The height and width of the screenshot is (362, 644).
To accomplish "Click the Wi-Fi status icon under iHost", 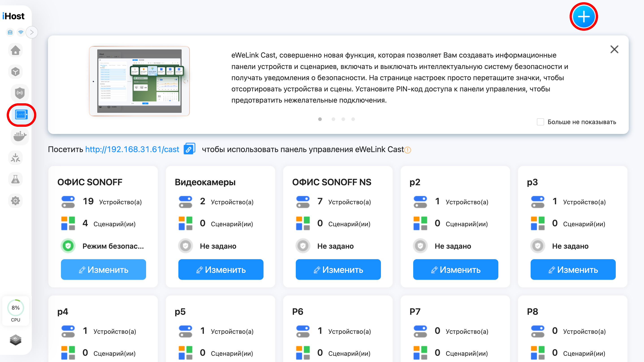I will click(x=21, y=32).
